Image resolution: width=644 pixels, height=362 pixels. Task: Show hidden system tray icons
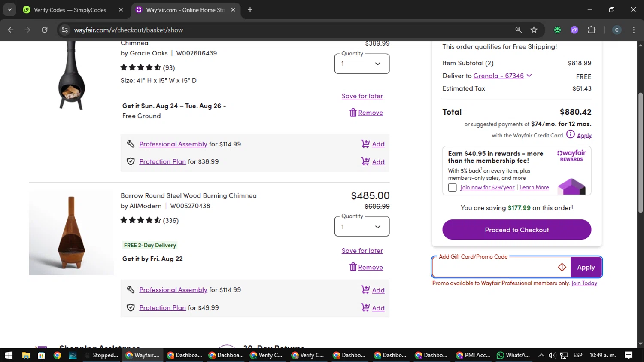click(541, 355)
